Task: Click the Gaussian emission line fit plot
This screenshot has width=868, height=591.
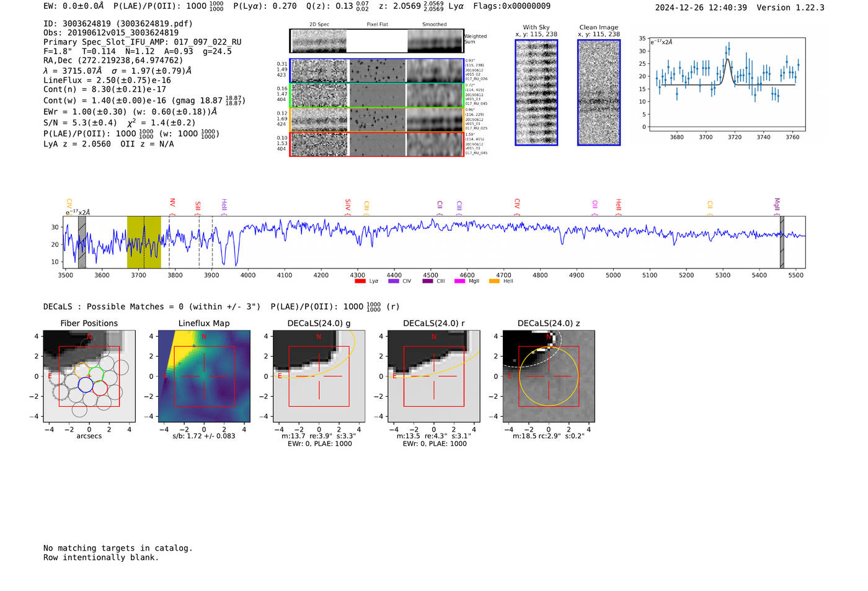Action: 727,84
